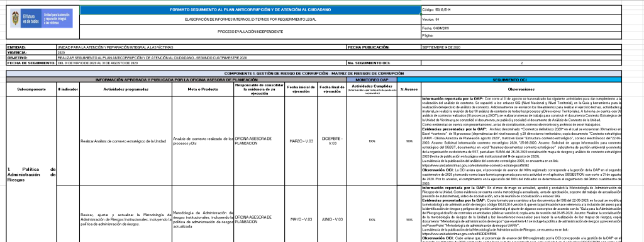
Task: Select the 'Fecha: 04/04/2019' cell
Action: click(x=521, y=28)
